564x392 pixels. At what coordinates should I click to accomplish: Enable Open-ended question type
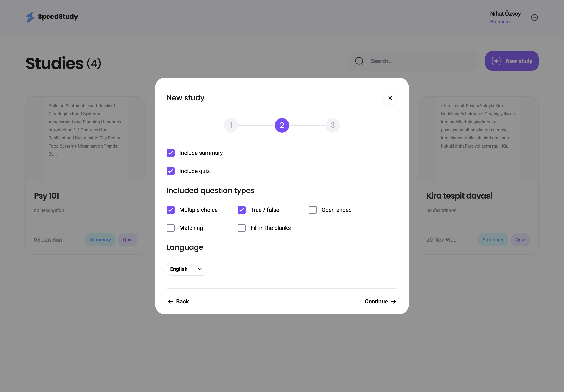coord(312,210)
